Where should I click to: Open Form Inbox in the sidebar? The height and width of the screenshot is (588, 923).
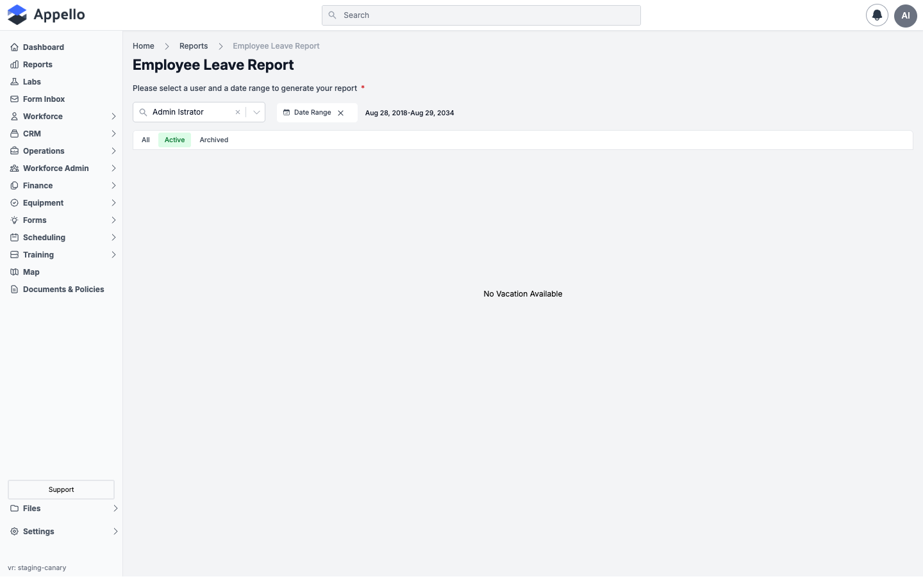(44, 99)
